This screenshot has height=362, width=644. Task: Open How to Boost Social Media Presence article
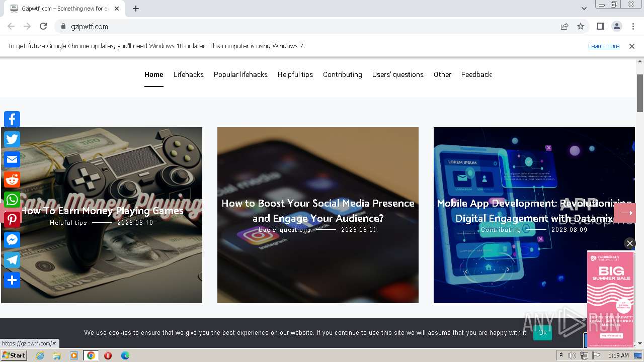click(x=318, y=211)
